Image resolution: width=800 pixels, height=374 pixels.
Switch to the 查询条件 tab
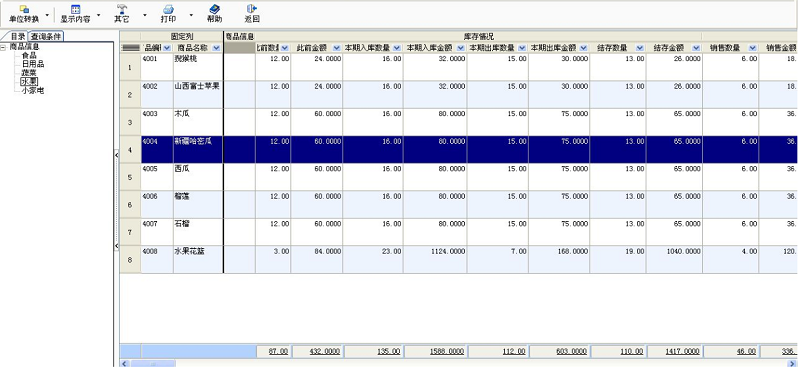(x=46, y=36)
